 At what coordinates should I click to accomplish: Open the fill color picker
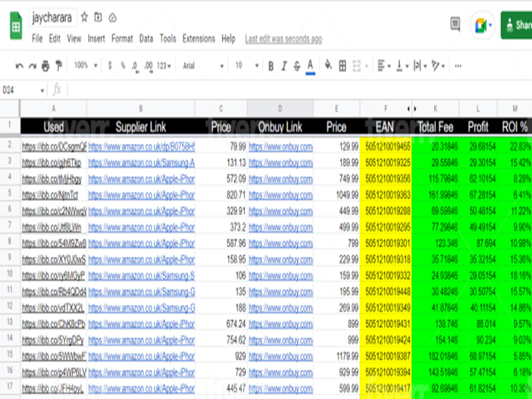click(328, 65)
